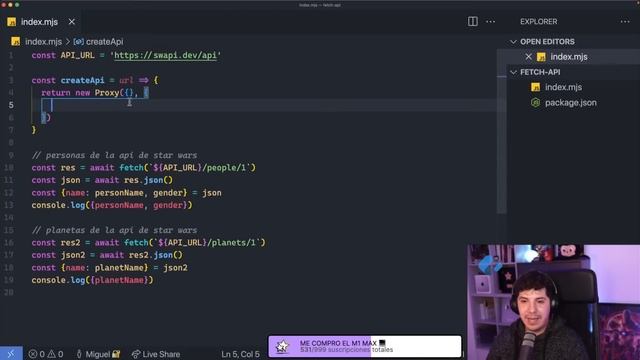The height and width of the screenshot is (360, 640).
Task: Select the index.mjs editor tab
Action: click(x=40, y=22)
